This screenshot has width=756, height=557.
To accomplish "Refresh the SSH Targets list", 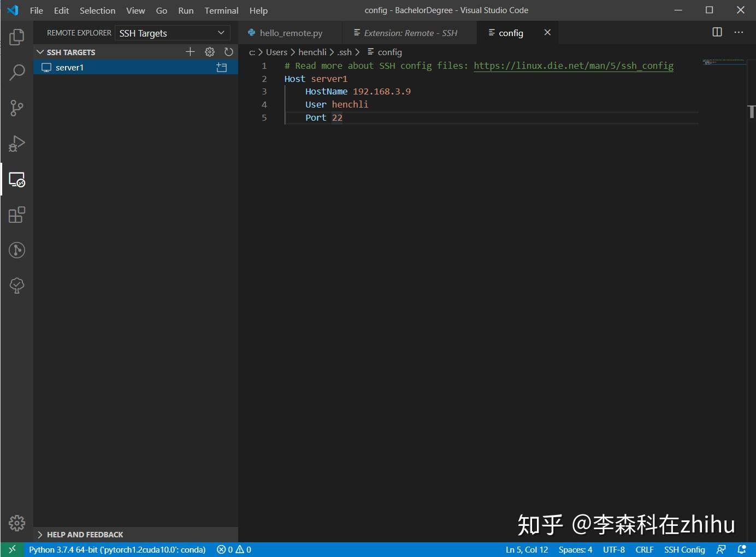I will (229, 52).
